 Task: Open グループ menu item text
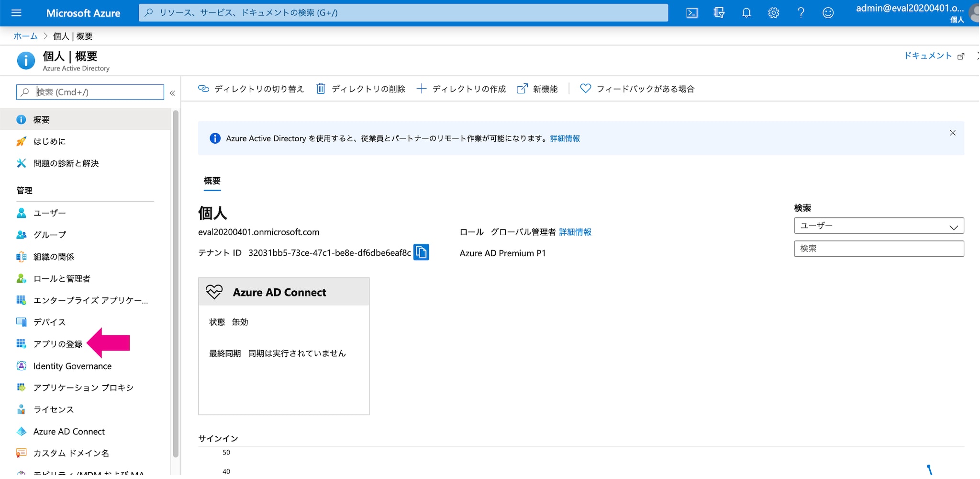click(x=50, y=235)
